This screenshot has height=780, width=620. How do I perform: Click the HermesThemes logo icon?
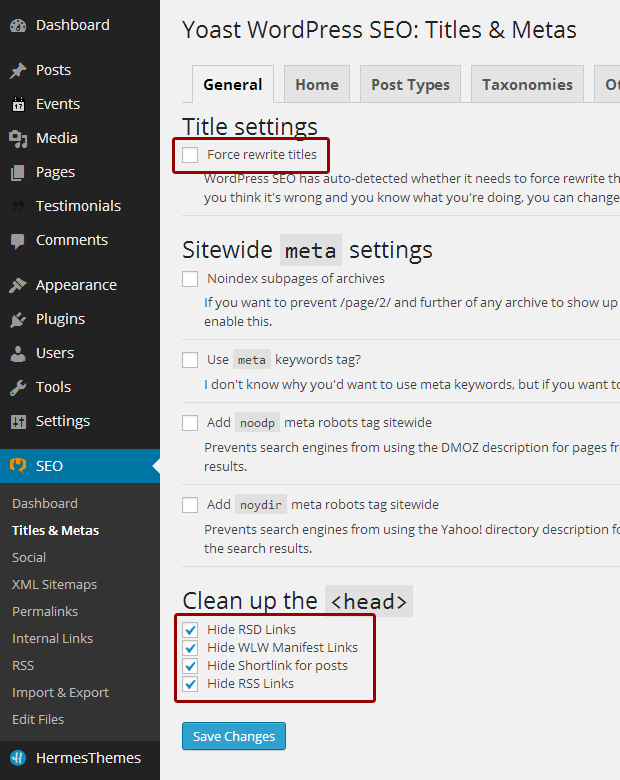(x=18, y=758)
